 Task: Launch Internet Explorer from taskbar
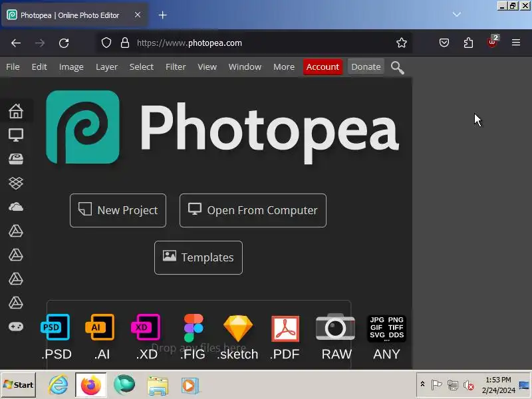coord(58,385)
